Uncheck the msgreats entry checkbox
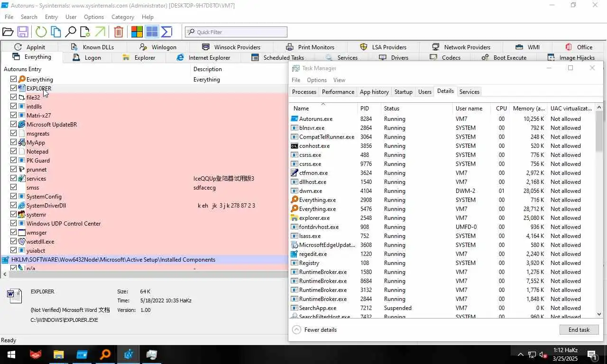The image size is (607, 364). [x=13, y=134]
